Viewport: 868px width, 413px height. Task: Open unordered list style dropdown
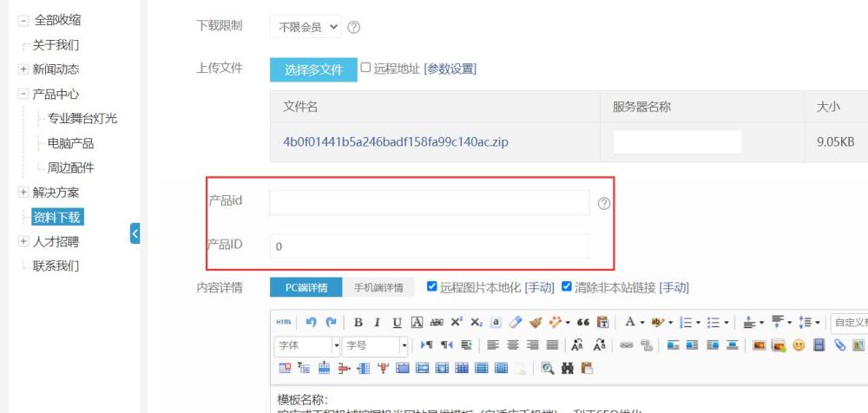click(726, 323)
